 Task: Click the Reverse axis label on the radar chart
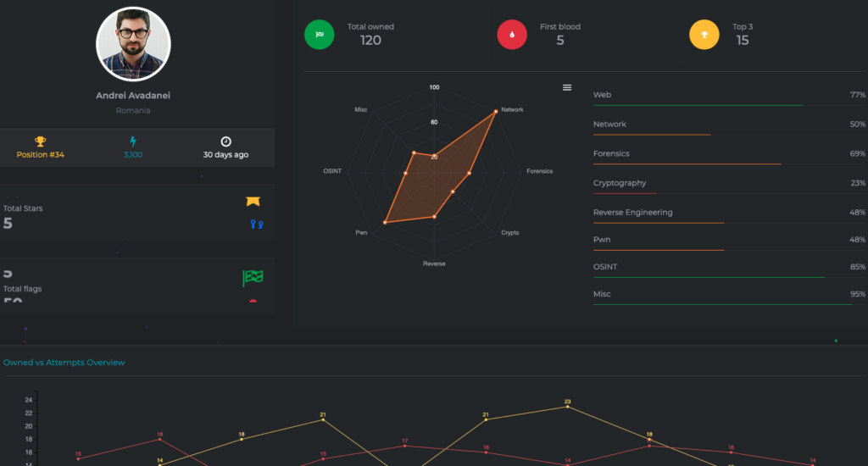[x=434, y=264]
